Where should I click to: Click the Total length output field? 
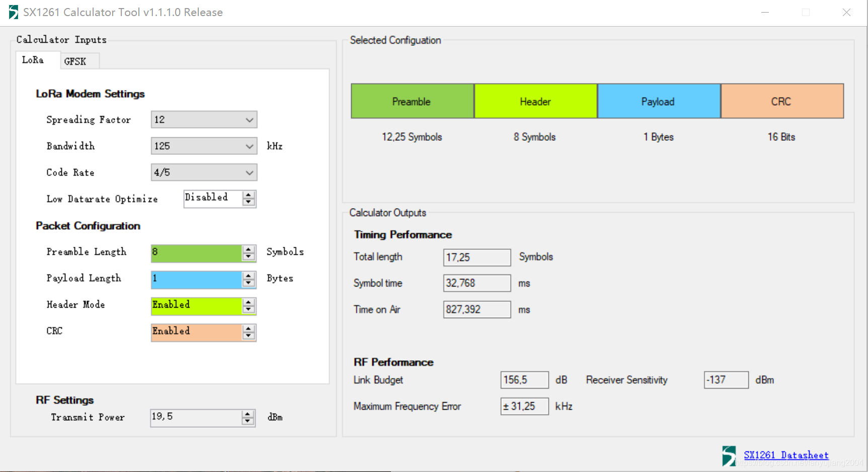(477, 257)
